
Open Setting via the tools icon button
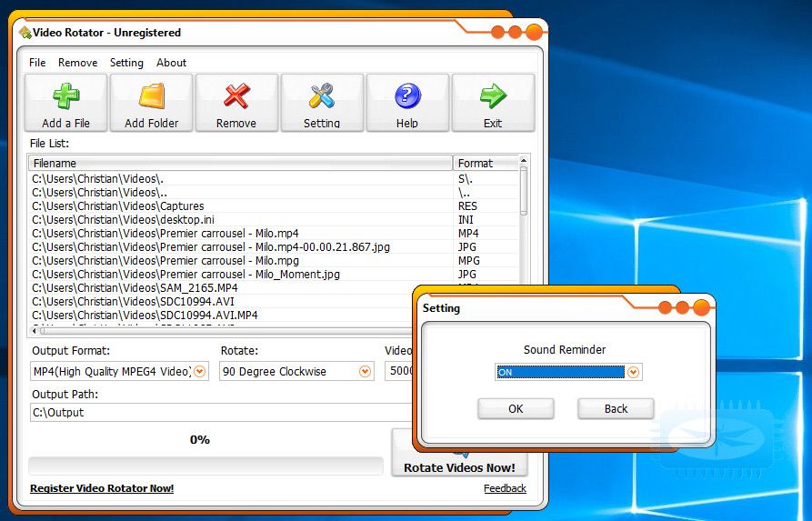click(x=322, y=103)
